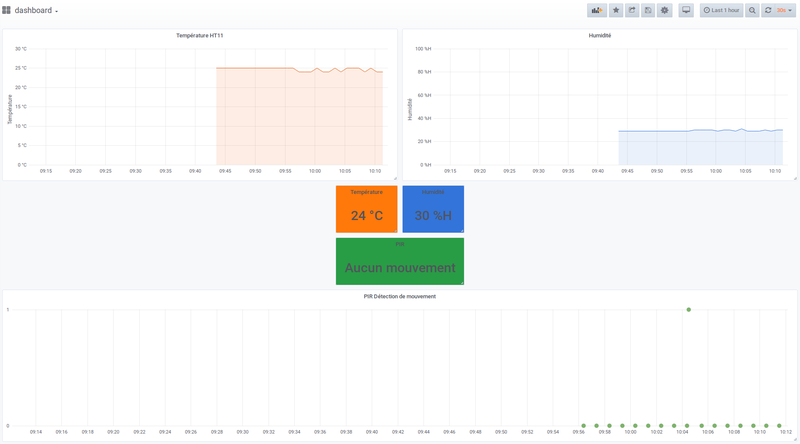Open dashboard settings gear icon
800x444 pixels.
pos(665,10)
